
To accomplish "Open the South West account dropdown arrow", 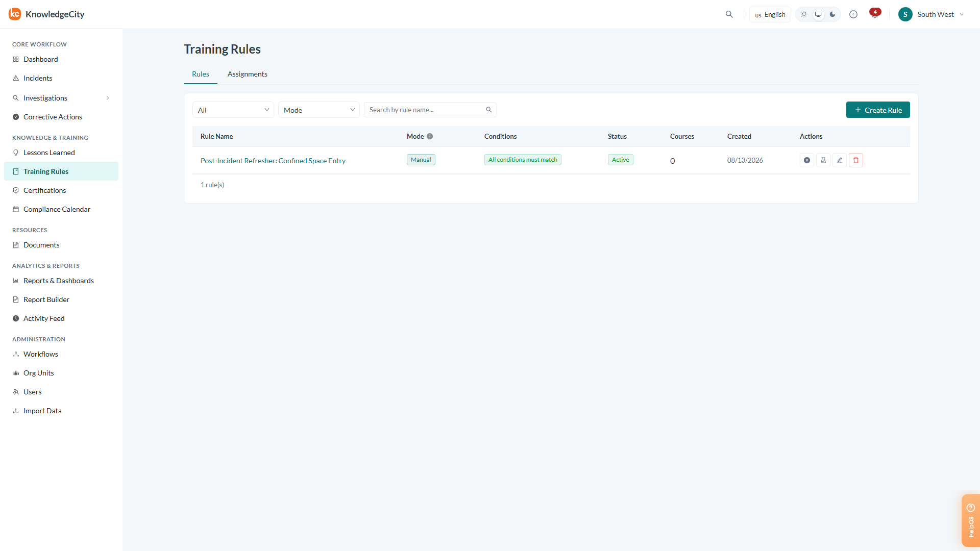I will click(x=962, y=14).
